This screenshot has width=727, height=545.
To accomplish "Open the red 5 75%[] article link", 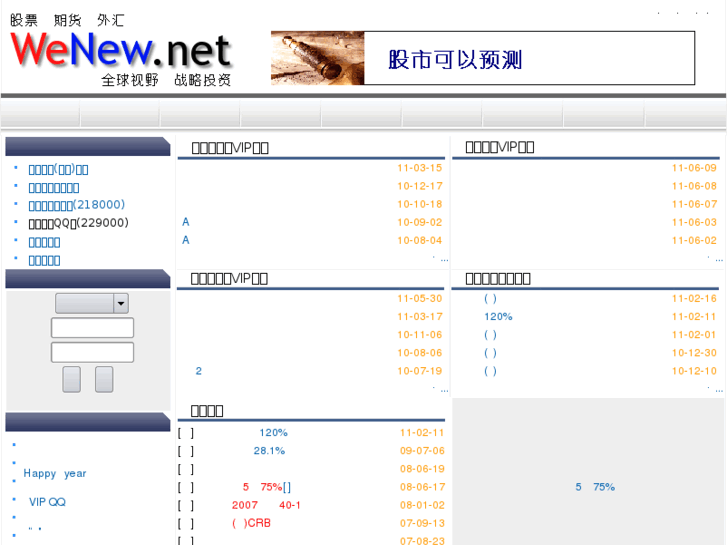I will 267,487.
